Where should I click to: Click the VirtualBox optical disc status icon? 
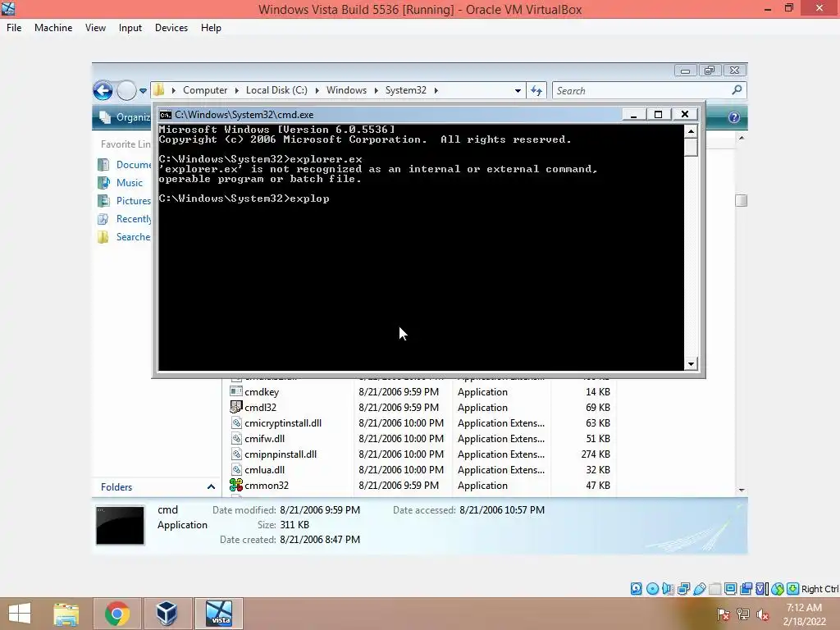[652, 589]
